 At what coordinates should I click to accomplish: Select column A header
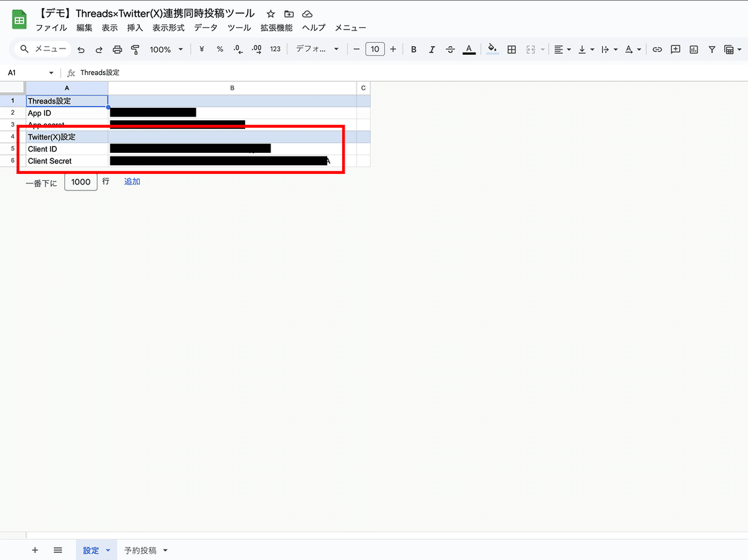click(x=67, y=88)
